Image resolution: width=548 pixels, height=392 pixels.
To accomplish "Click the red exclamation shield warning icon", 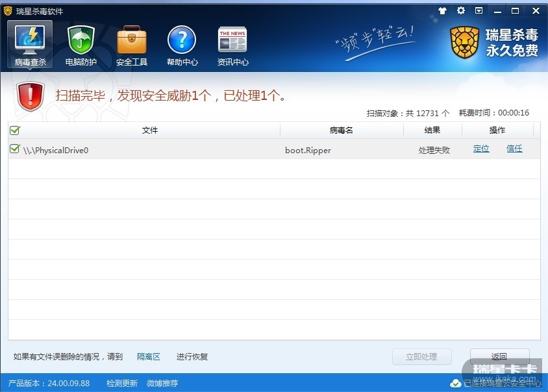I will (30, 96).
